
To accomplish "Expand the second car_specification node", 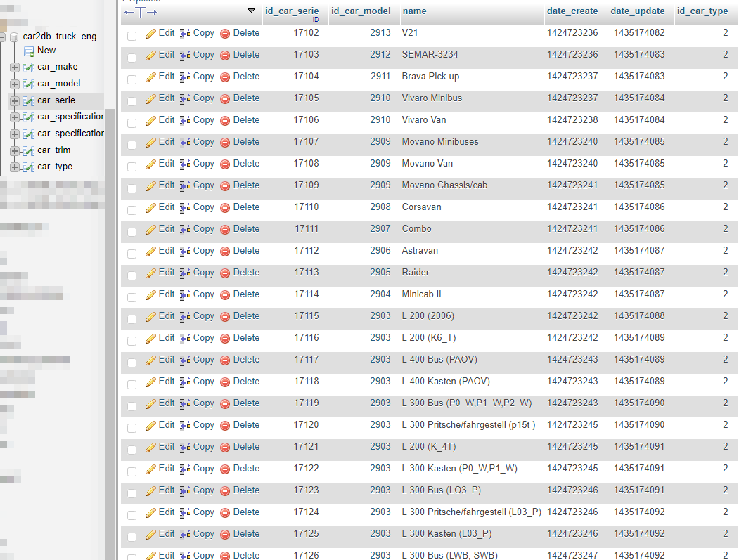I will click(x=15, y=134).
